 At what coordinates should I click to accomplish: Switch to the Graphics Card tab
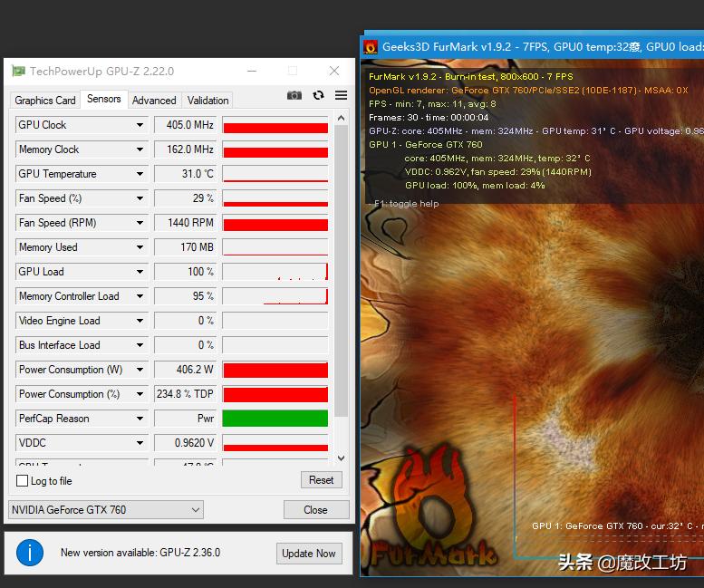tap(45, 100)
